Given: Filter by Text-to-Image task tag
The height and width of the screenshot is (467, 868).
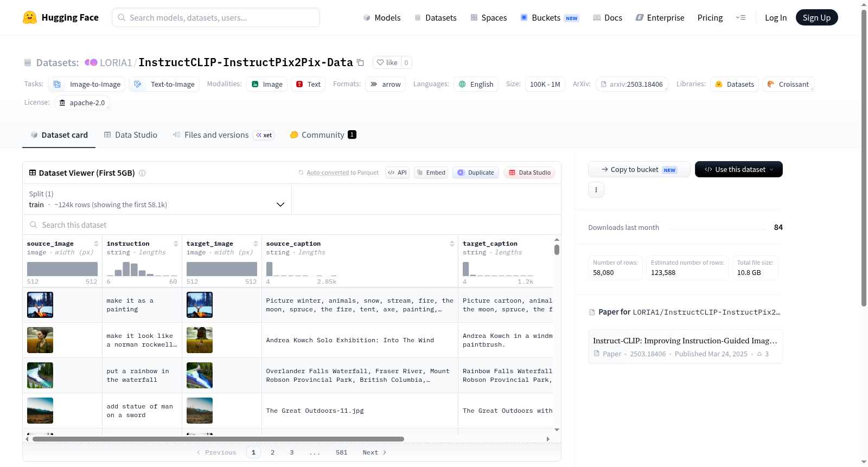Looking at the screenshot, I should pos(164,84).
